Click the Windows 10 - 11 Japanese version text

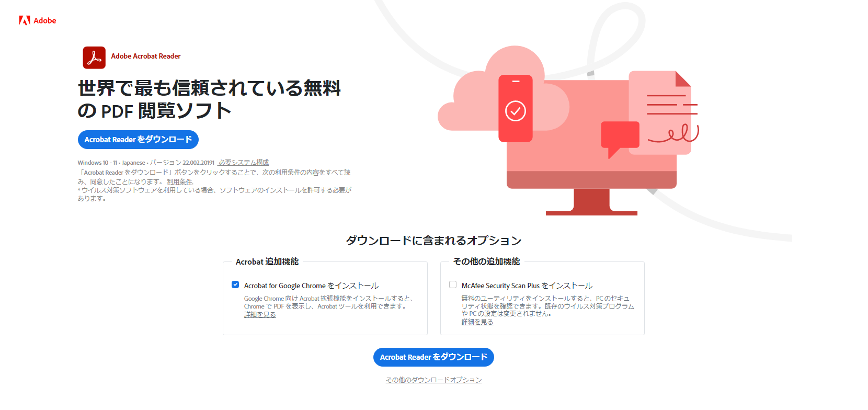[x=146, y=163]
